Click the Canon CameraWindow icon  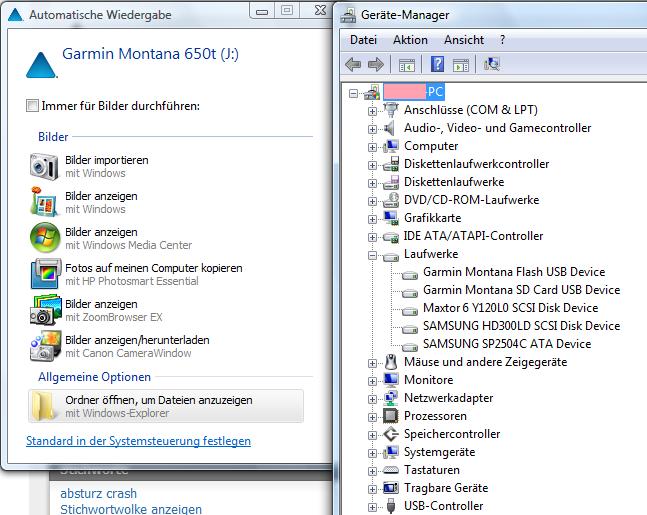(x=45, y=346)
